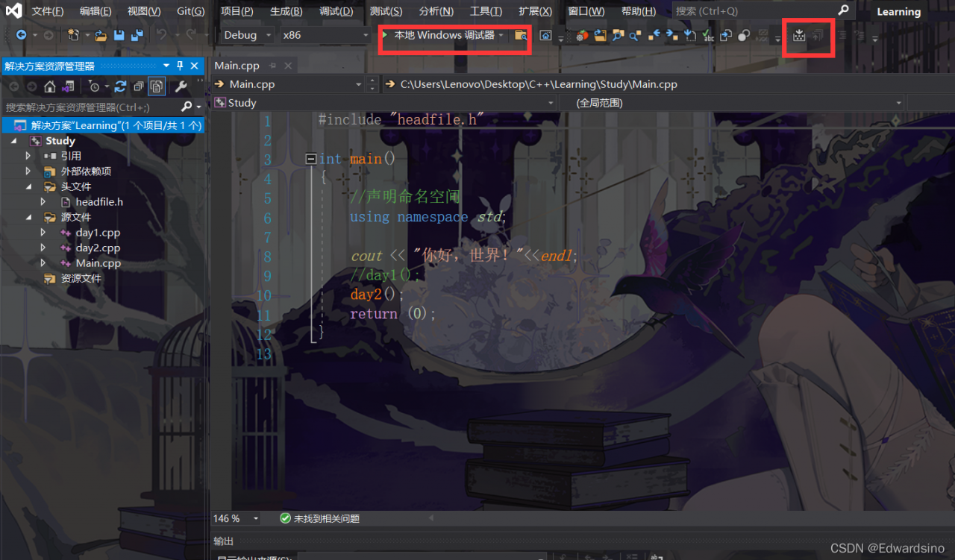Open the 调试(D) debug menu
Image resolution: width=955 pixels, height=560 pixels.
coord(336,11)
